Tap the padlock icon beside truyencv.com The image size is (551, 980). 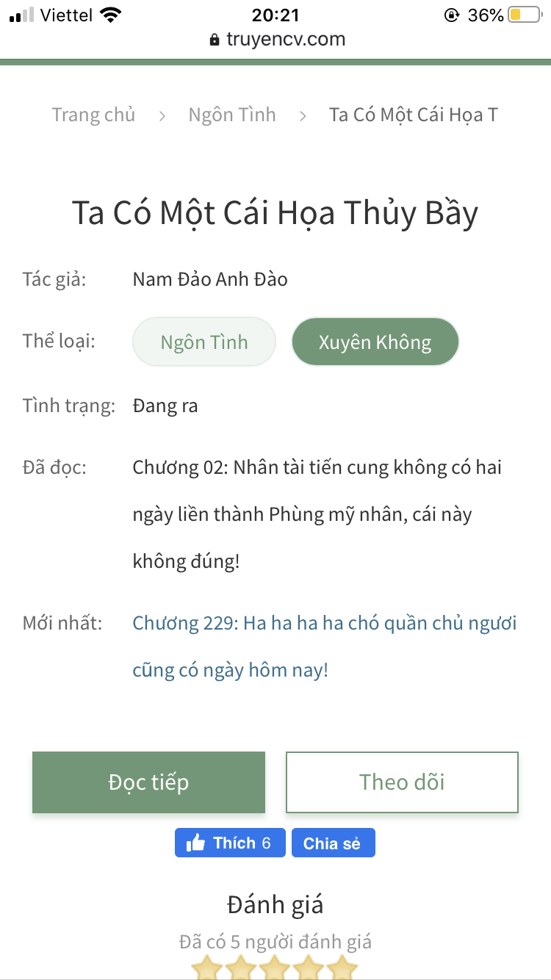click(x=215, y=40)
